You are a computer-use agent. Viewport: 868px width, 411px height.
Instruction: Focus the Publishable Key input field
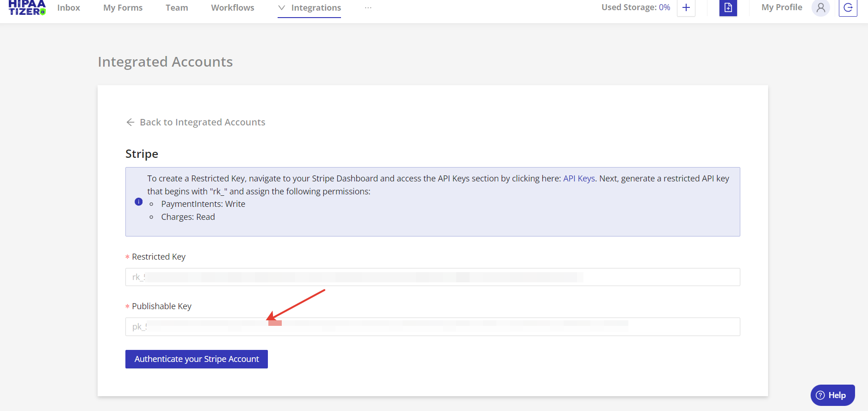coord(432,327)
